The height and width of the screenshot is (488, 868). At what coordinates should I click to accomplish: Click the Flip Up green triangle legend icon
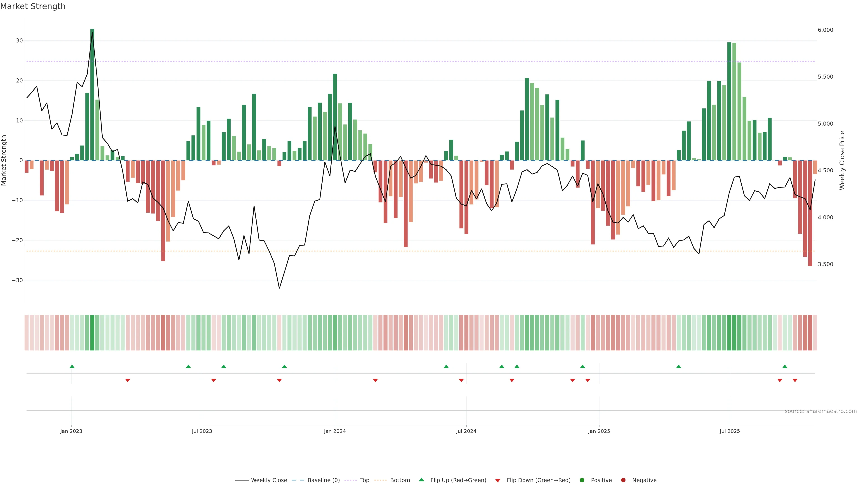[x=421, y=480]
